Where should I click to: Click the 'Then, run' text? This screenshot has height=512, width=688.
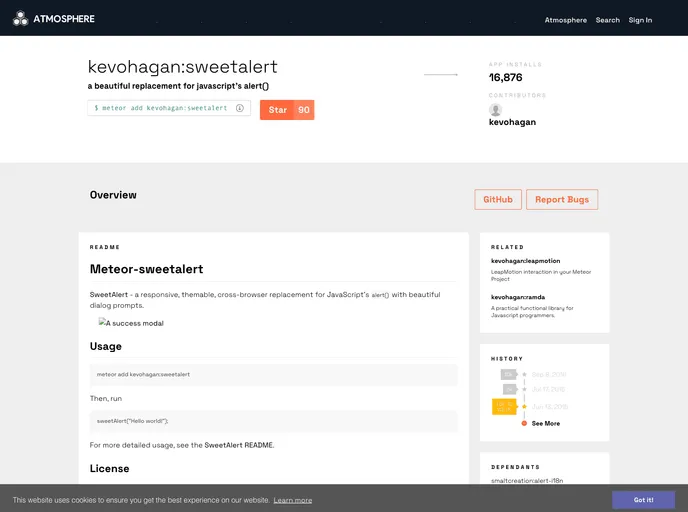pos(106,398)
